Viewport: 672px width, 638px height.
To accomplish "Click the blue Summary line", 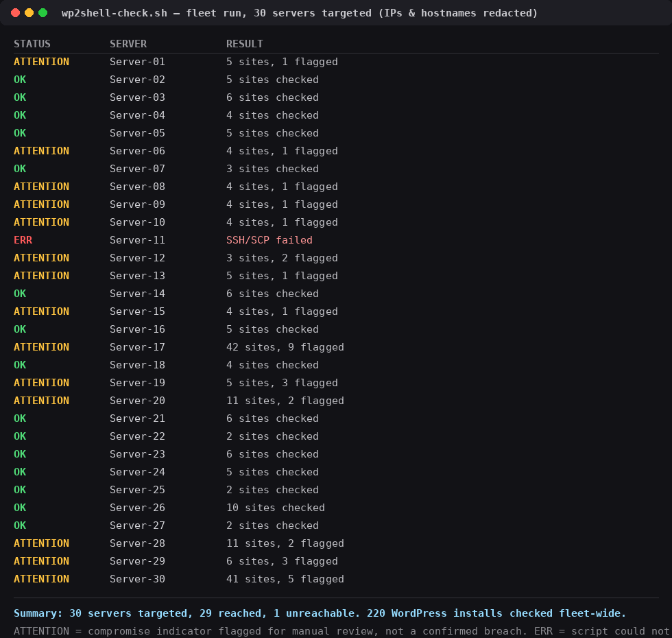I will pos(320,613).
